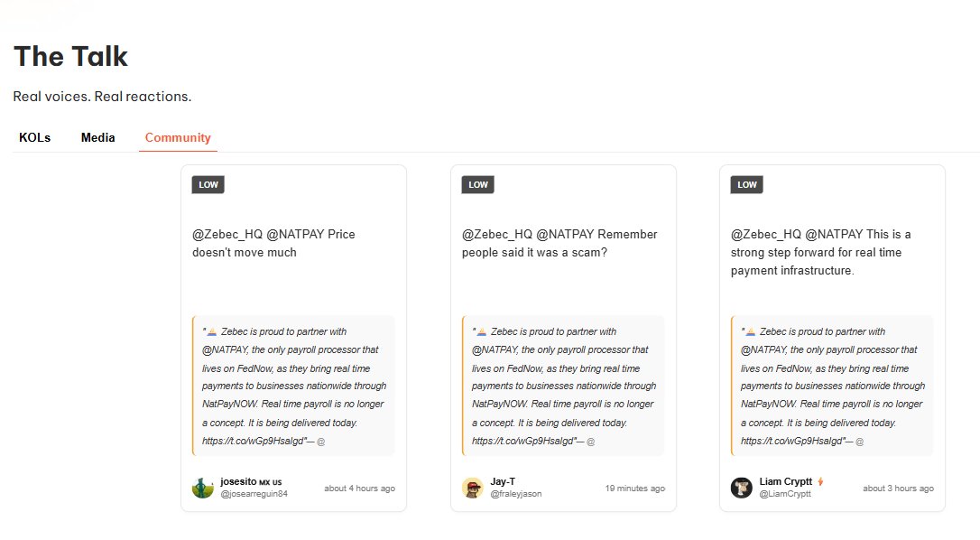Click the @ icon in Jay-T's quoted post
Viewport: 980px width, 540px height.
pyautogui.click(x=590, y=442)
